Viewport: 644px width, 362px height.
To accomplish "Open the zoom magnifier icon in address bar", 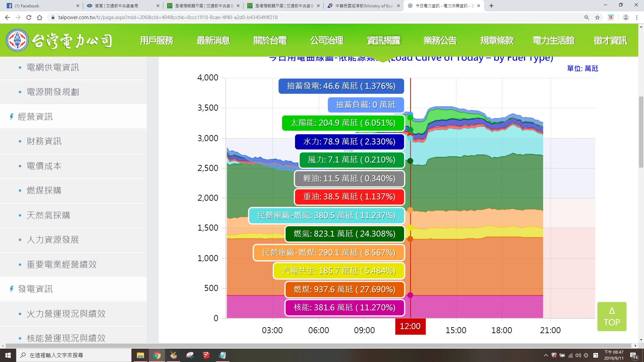I will (x=587, y=17).
